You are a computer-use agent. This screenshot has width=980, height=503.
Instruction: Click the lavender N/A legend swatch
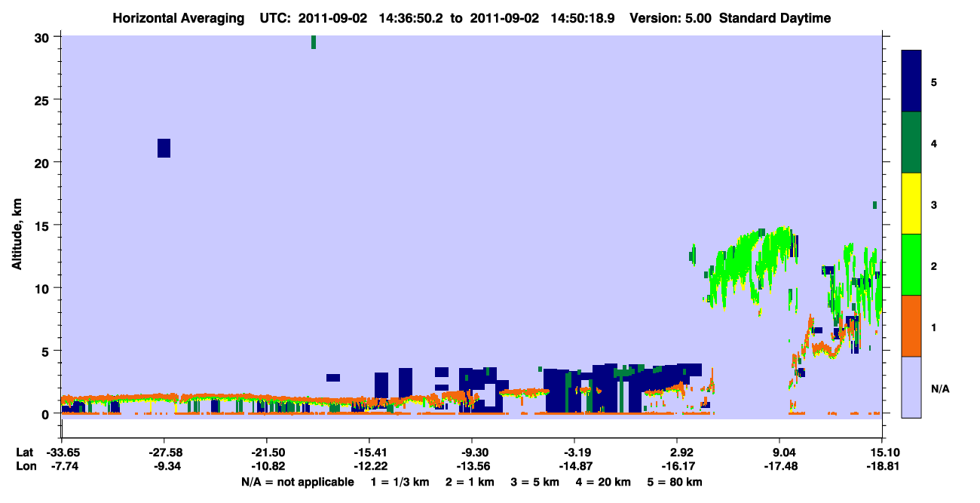point(911,387)
